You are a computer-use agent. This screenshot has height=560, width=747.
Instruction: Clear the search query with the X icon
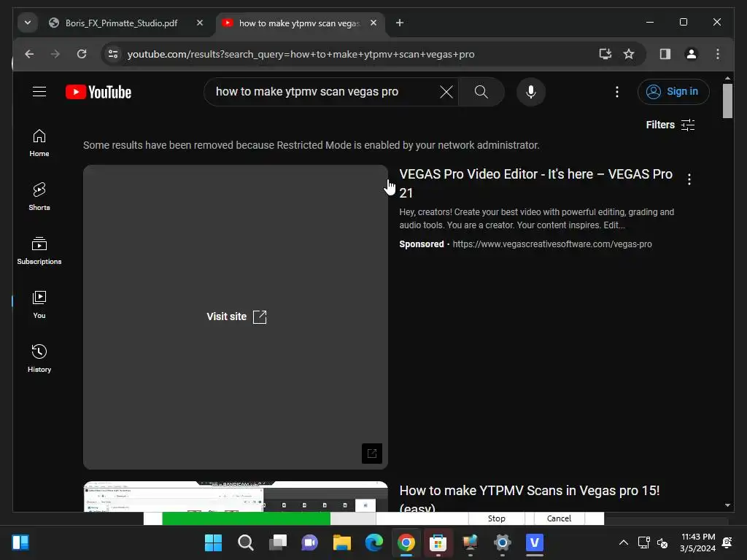tap(446, 92)
